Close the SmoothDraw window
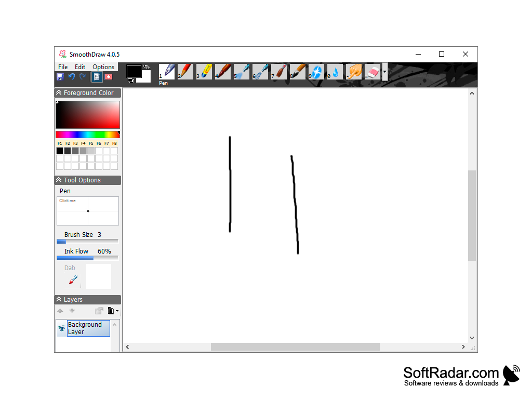 click(465, 54)
